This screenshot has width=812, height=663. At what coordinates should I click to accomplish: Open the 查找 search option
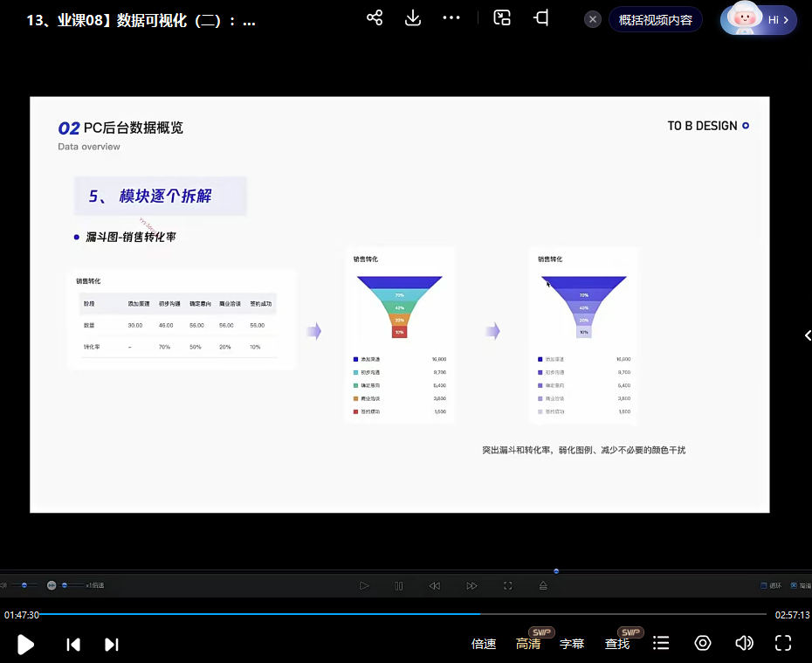[x=617, y=644]
